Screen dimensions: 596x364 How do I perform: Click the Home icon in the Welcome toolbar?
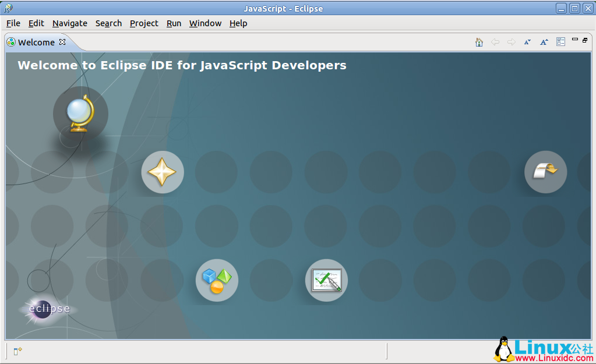point(478,41)
